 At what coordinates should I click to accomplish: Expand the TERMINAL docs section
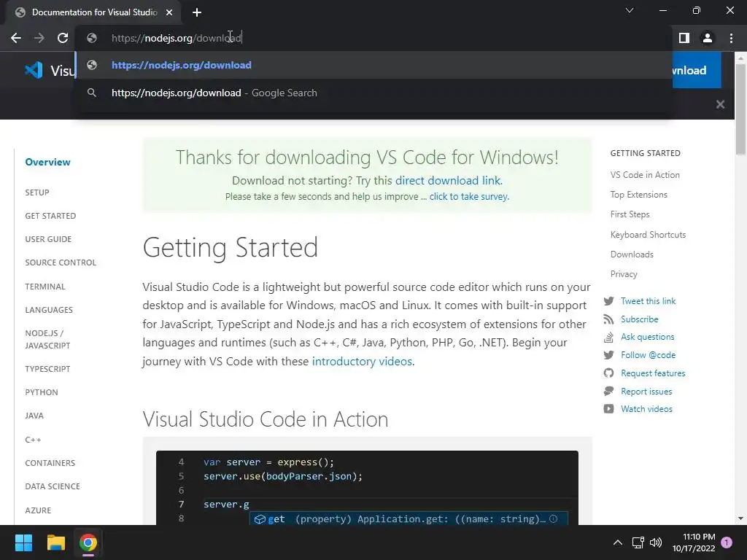pyautogui.click(x=45, y=287)
